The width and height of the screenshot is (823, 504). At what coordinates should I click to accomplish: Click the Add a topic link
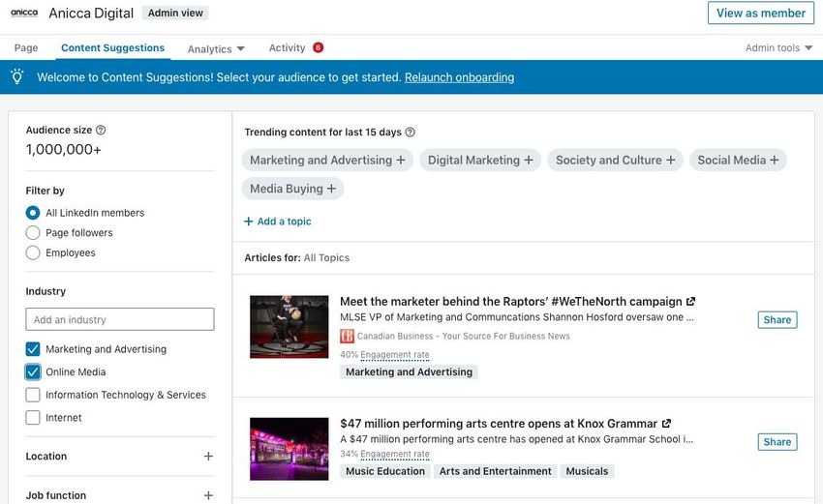pyautogui.click(x=284, y=222)
